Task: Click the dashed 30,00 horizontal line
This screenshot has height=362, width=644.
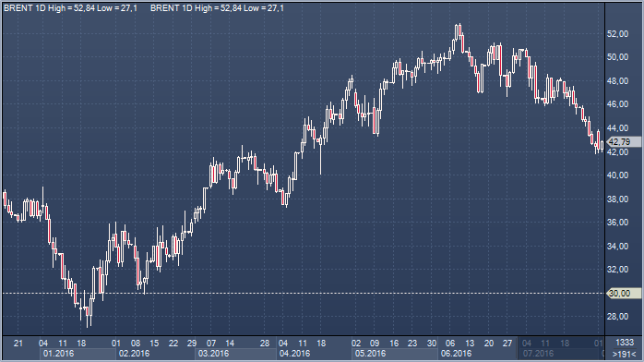Action: (304, 293)
